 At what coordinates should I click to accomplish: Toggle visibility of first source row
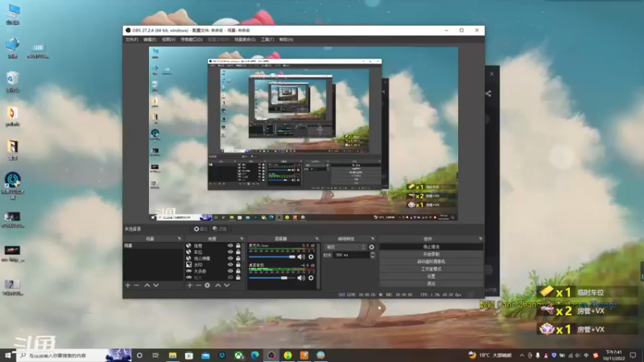(230, 246)
